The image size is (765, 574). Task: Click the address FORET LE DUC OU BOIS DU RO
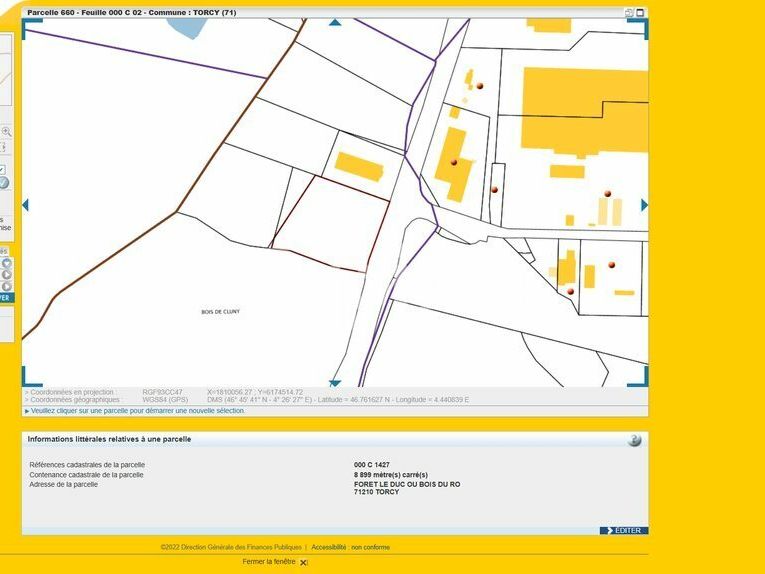coord(407,484)
